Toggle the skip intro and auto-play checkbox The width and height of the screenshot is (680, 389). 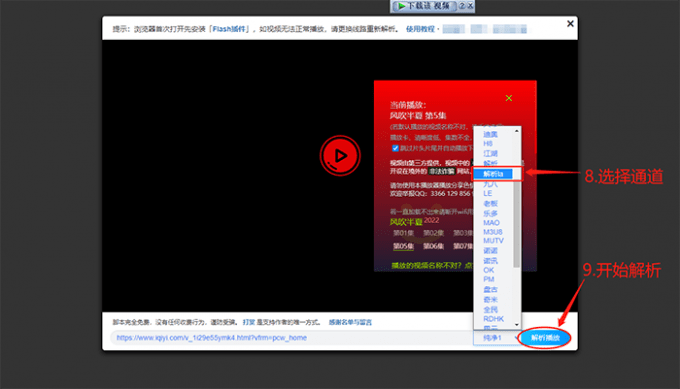[x=395, y=148]
